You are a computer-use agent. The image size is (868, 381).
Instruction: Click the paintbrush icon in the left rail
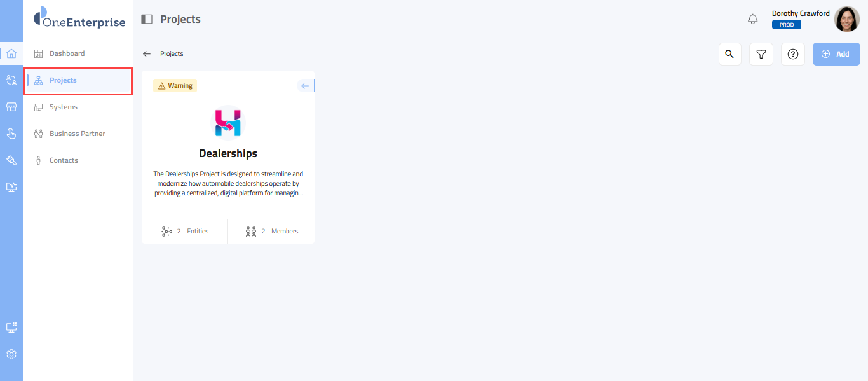pyautogui.click(x=11, y=160)
